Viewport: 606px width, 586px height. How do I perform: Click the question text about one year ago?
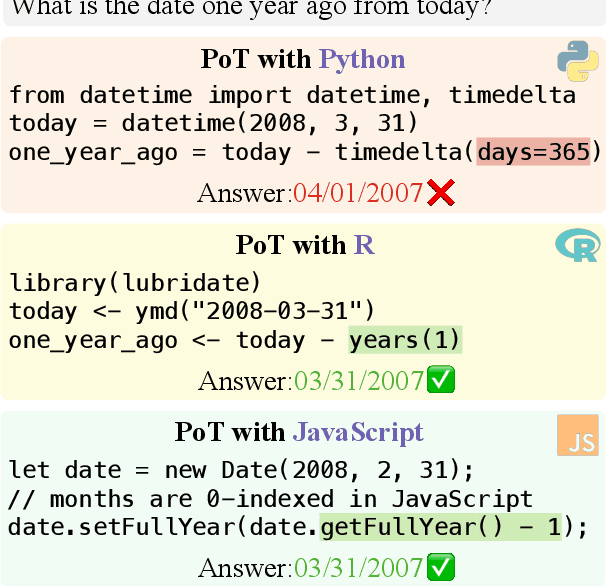coord(250,8)
